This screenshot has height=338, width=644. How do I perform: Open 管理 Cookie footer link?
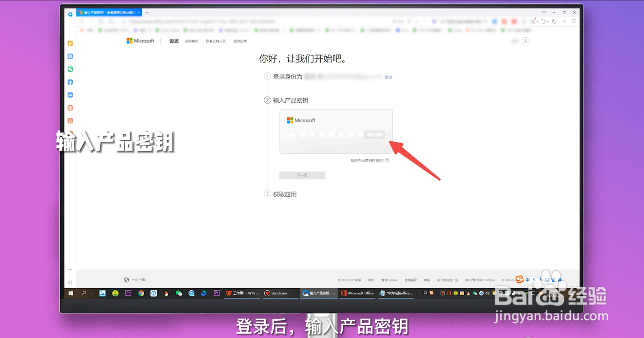390,280
